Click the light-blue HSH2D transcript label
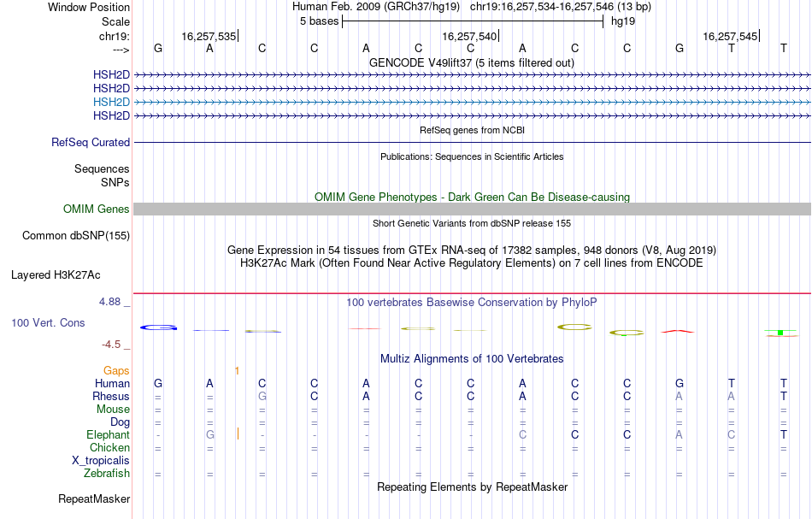 coord(111,102)
